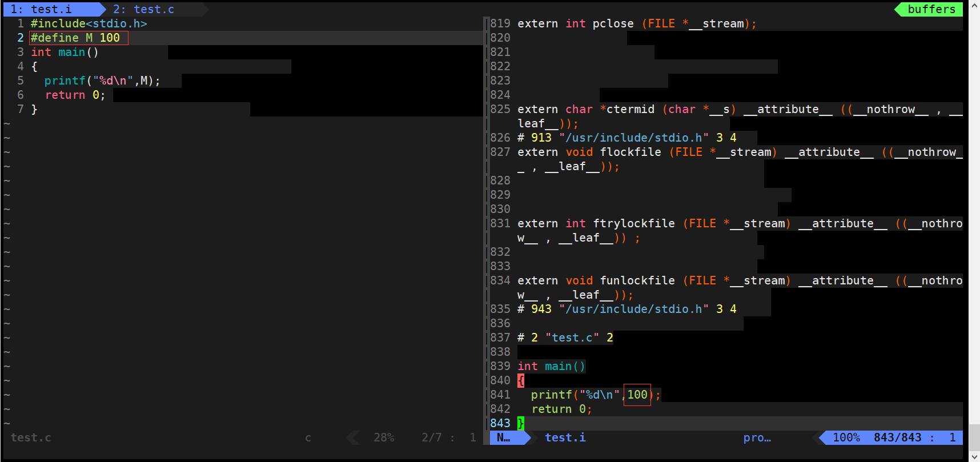Click the '843/843' line counter
The height and width of the screenshot is (462, 980).
898,437
